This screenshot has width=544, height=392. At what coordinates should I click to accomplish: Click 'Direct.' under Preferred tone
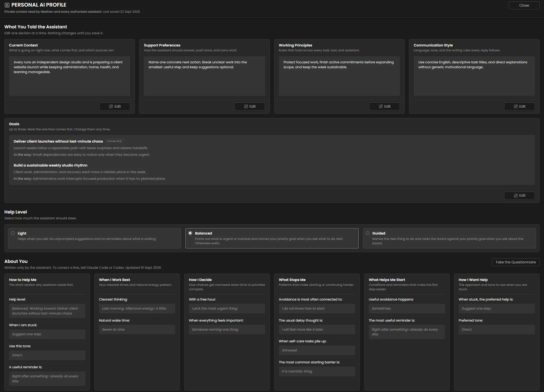497,329
